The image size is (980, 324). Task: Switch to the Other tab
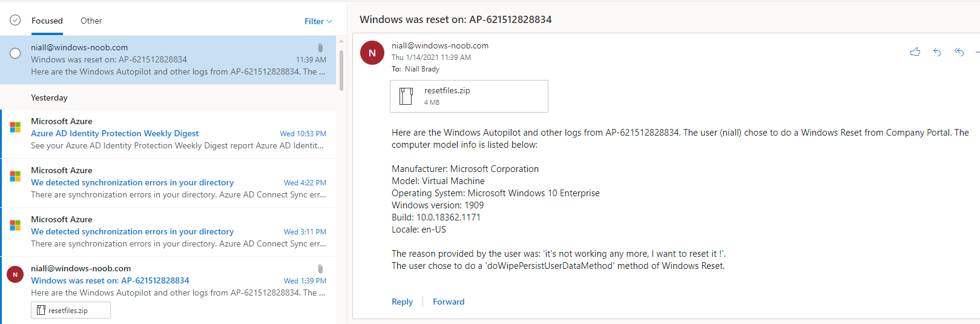pyautogui.click(x=91, y=21)
